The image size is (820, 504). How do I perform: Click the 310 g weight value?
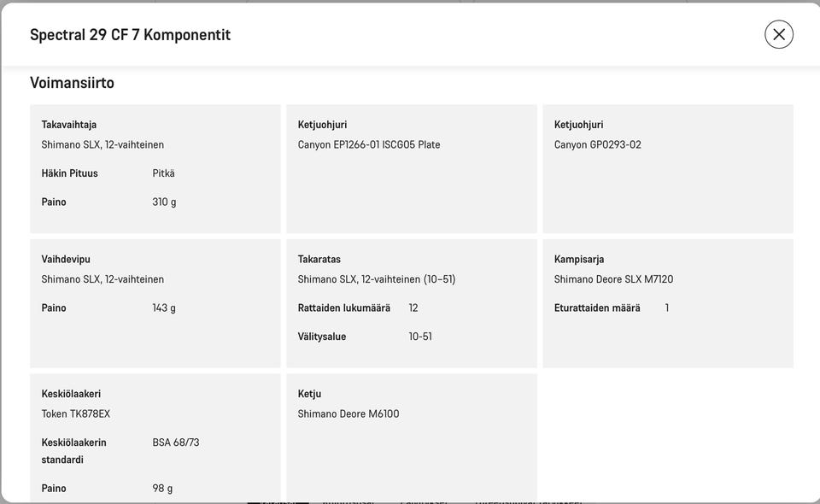(164, 202)
